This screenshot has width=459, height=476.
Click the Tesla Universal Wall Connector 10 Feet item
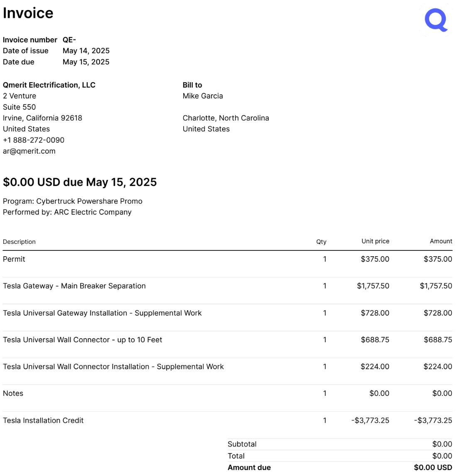[x=82, y=340]
